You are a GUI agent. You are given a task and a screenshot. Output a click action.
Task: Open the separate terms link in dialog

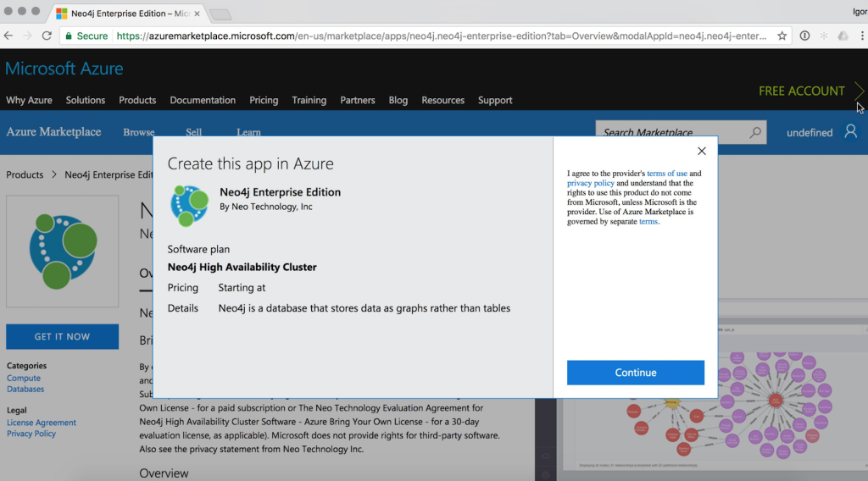point(648,221)
